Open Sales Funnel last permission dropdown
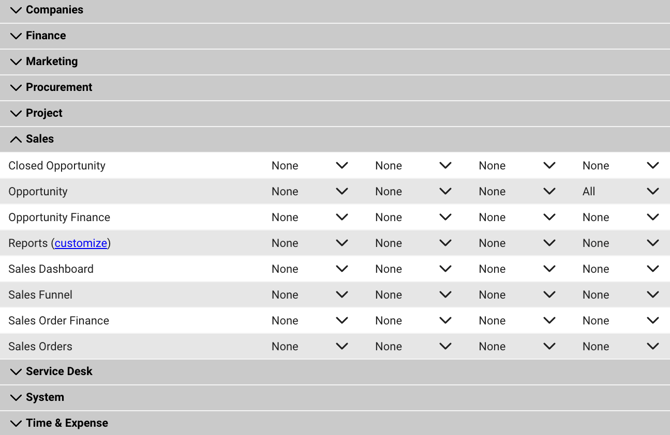Image resolution: width=670 pixels, height=435 pixels. click(x=620, y=295)
